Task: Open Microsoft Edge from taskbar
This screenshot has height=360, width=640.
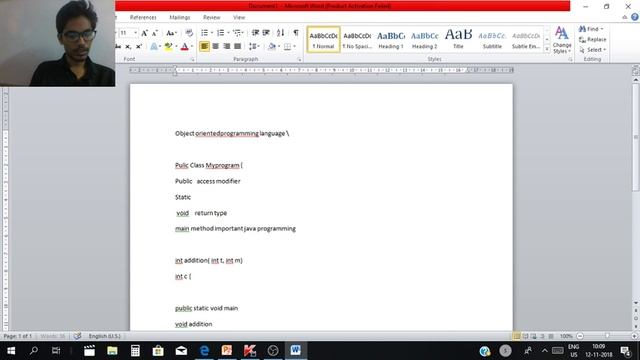Action: (x=204, y=351)
